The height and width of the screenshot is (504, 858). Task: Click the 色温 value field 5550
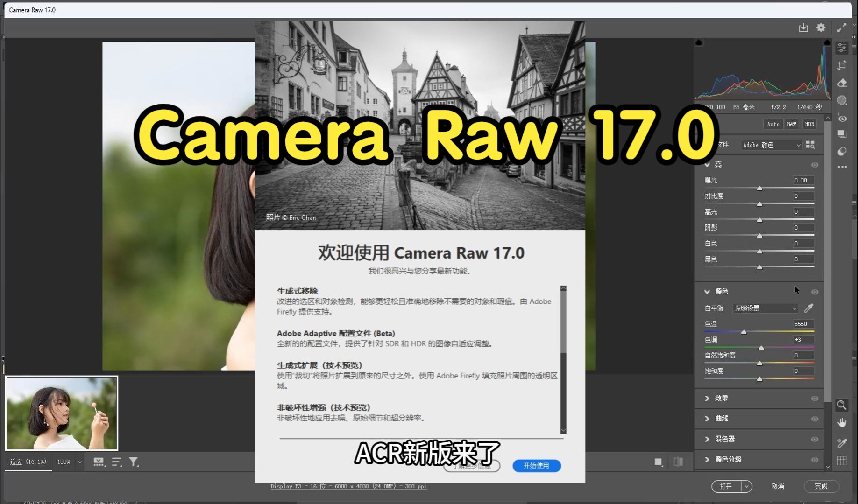(x=803, y=324)
